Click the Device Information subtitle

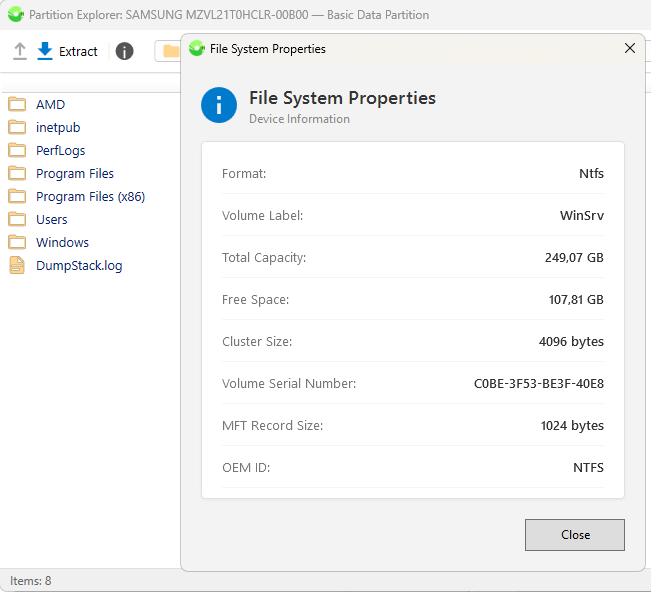click(299, 119)
